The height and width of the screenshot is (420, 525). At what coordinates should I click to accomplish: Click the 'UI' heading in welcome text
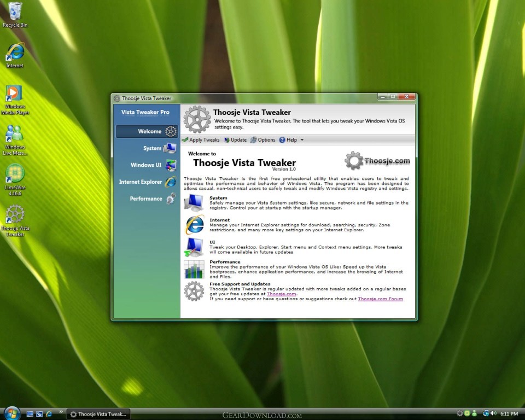(x=212, y=242)
